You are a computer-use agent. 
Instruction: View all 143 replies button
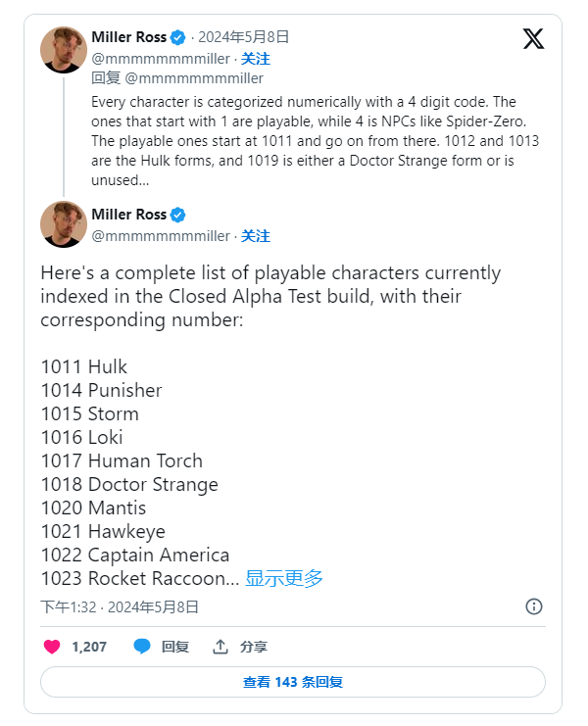[293, 682]
